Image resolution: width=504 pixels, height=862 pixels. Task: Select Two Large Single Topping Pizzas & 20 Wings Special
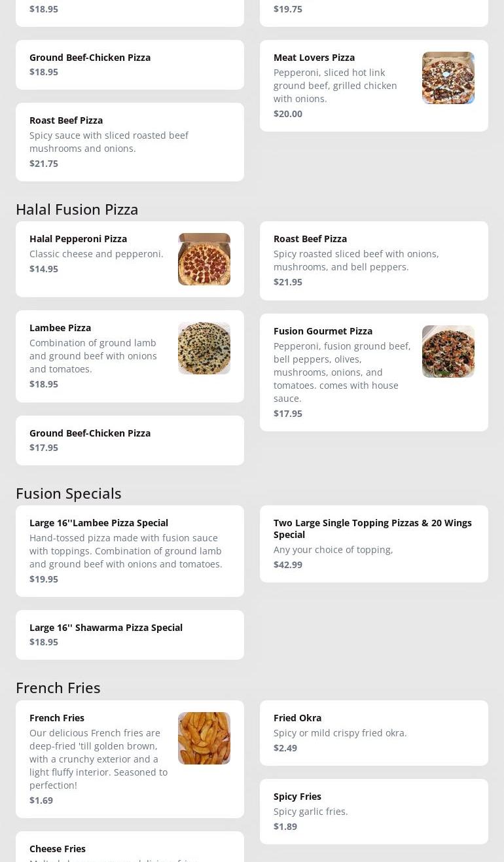372,528
